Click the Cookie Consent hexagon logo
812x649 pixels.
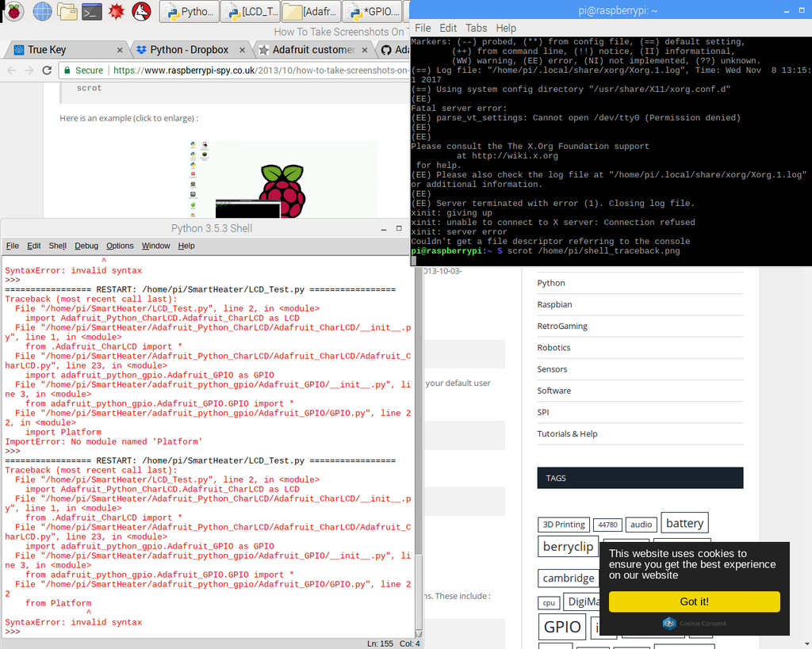[x=668, y=624]
